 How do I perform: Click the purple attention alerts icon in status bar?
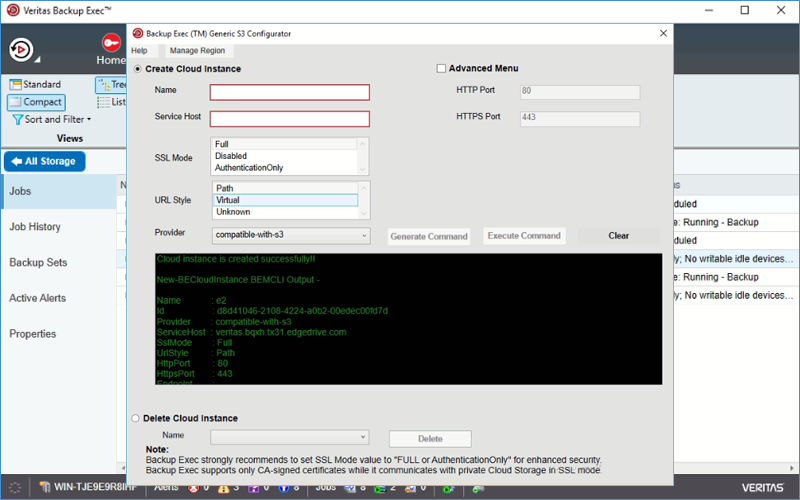point(254,488)
